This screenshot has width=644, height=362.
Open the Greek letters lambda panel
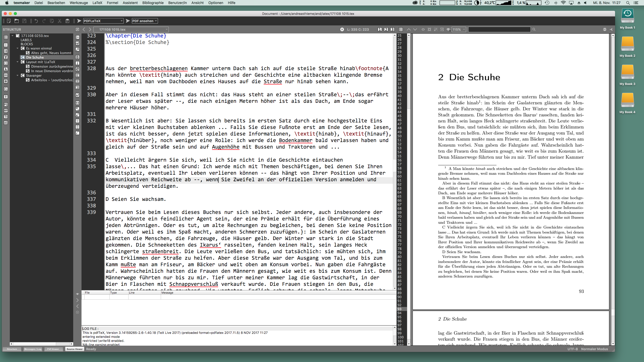coord(6,69)
